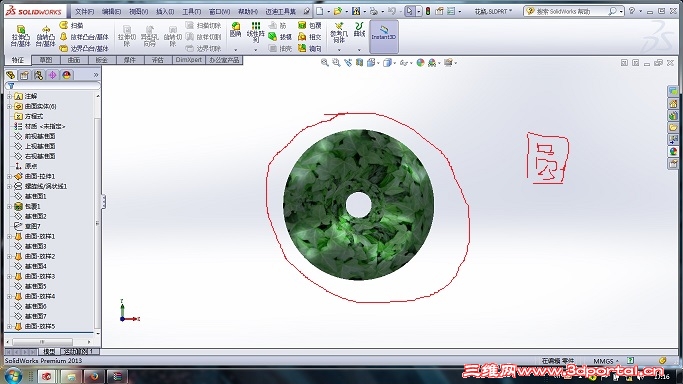Select the Revolved Boss/Base tool (旋转凸台/基体)
Screen dimensions: 683x384
[x=45, y=36]
